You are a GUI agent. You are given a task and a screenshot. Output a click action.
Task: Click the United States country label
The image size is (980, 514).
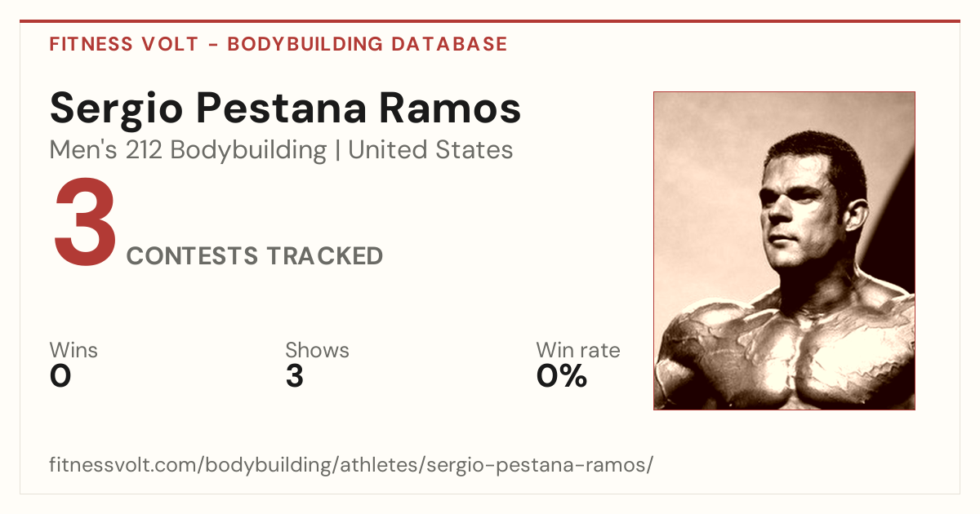point(430,150)
